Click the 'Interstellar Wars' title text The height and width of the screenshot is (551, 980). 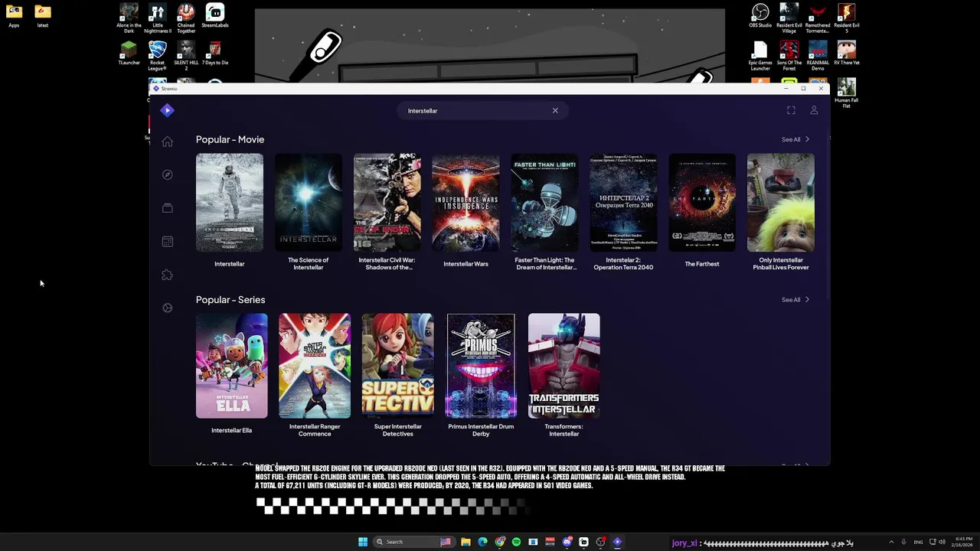[x=465, y=264]
